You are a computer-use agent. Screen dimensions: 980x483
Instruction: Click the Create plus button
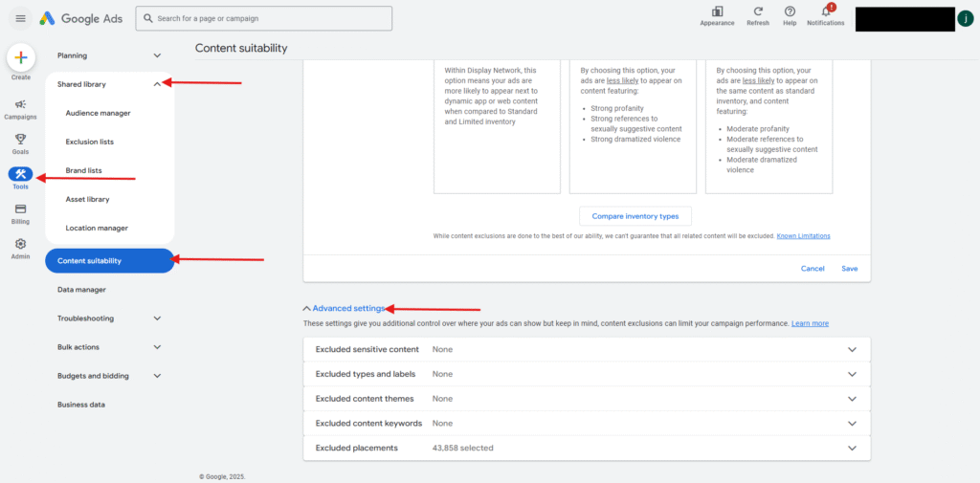(21, 57)
